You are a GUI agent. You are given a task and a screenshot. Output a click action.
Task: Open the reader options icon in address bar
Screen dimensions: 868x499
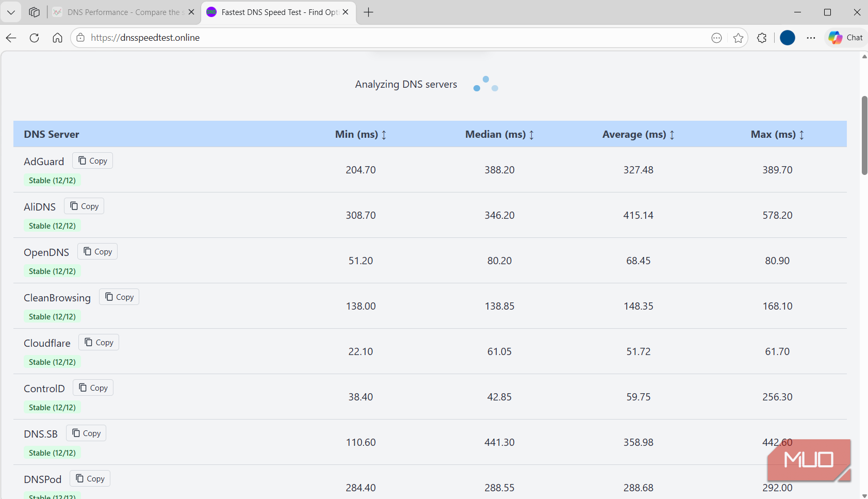pyautogui.click(x=716, y=38)
